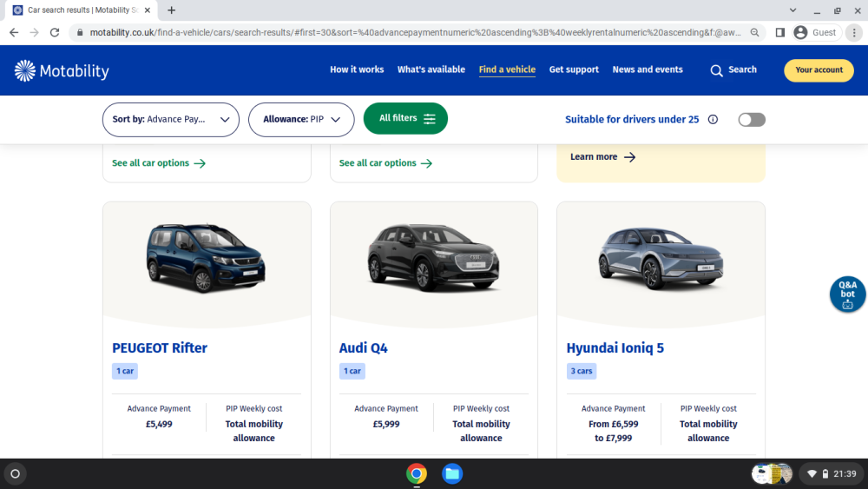868x489 pixels.
Task: Click the shelf thumbnail tray icons
Action: (772, 473)
